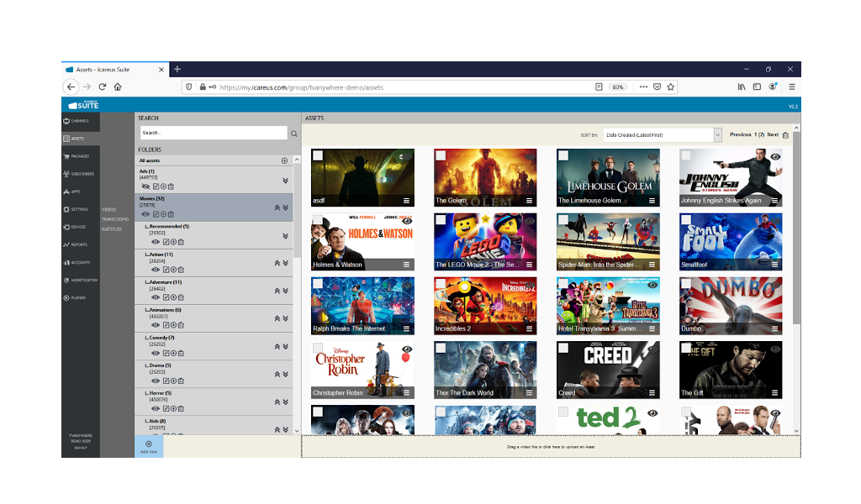The width and height of the screenshot is (861, 504).
Task: Move the Comedy folder down
Action: [286, 347]
